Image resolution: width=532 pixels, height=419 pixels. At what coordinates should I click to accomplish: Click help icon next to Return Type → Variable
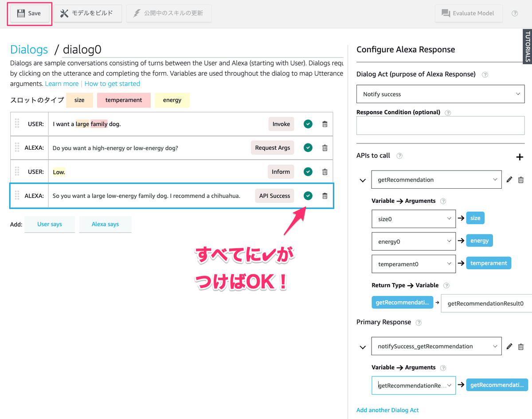[x=446, y=286]
